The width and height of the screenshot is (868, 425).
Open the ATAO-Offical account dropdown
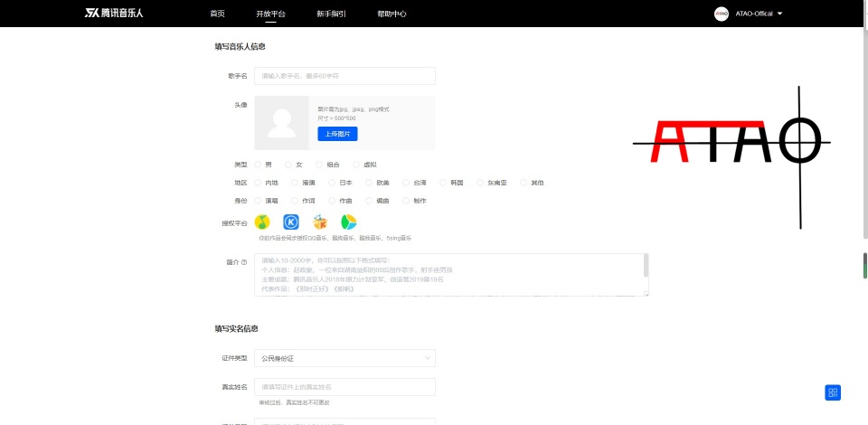(x=759, y=14)
